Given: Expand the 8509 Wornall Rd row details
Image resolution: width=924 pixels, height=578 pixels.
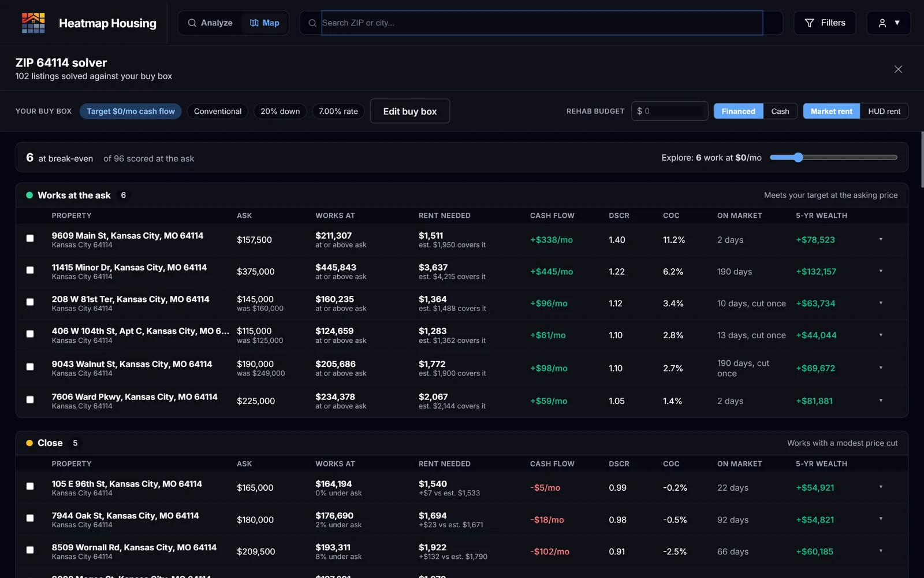Looking at the screenshot, I should pos(881,551).
